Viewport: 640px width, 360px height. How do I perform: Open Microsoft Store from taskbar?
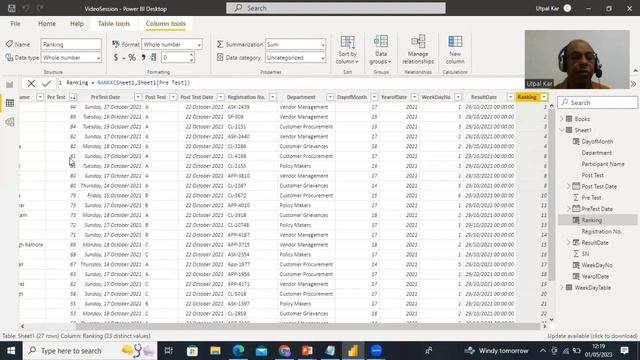[x=192, y=351]
